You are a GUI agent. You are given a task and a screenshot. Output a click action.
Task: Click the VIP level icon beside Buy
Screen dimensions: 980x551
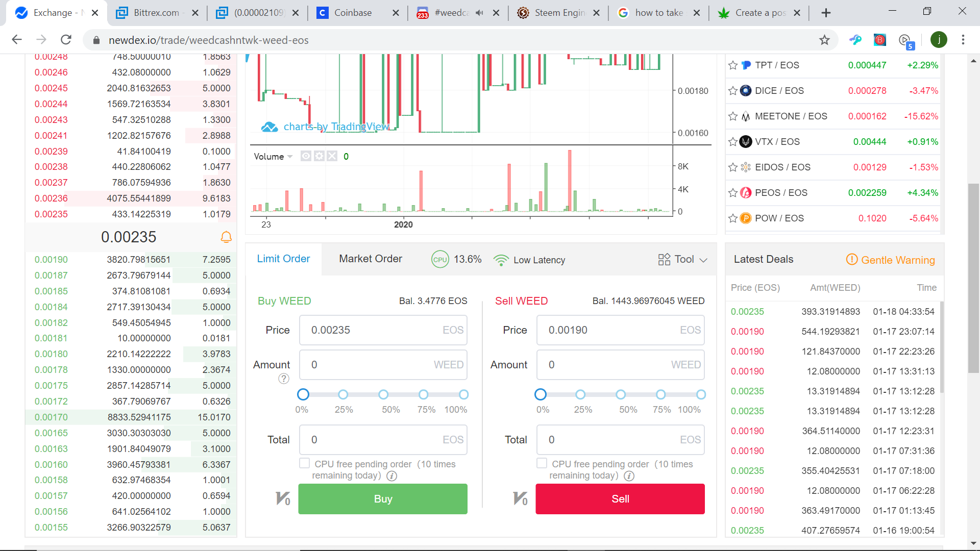coord(283,498)
